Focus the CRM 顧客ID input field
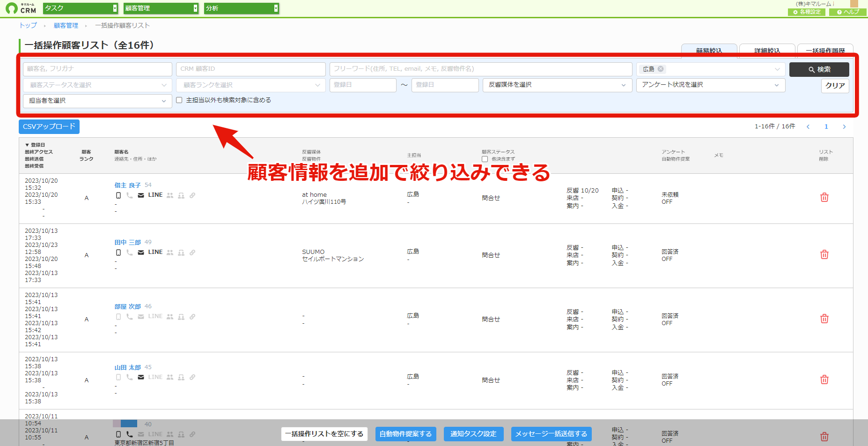This screenshot has width=868, height=446. [251, 69]
